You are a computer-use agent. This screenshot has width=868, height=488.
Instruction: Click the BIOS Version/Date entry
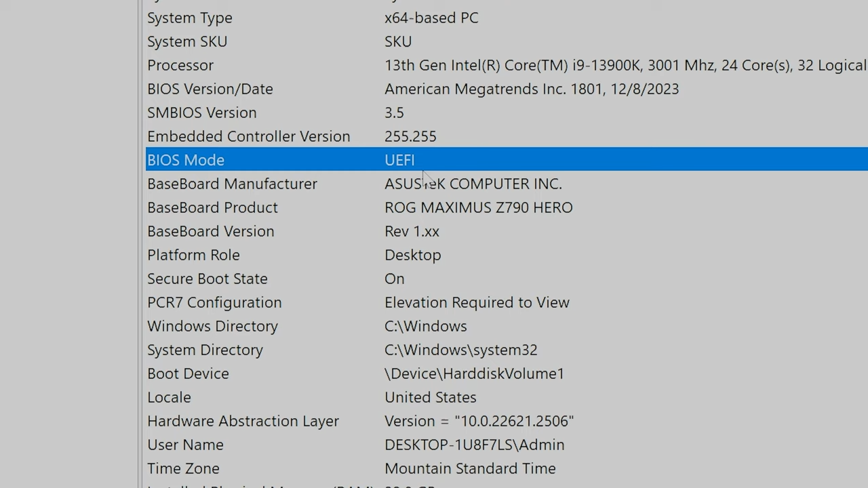click(271, 89)
